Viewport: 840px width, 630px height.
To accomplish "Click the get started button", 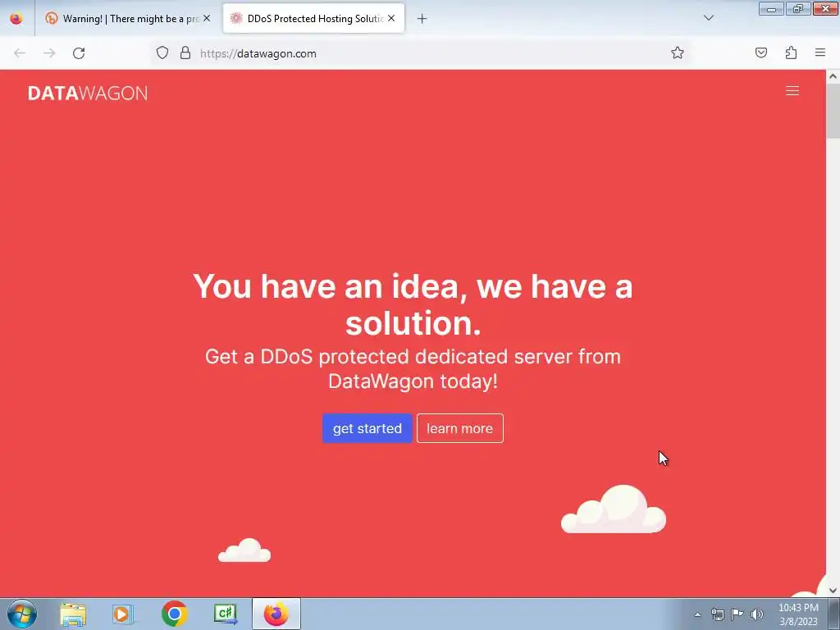I will tap(367, 428).
